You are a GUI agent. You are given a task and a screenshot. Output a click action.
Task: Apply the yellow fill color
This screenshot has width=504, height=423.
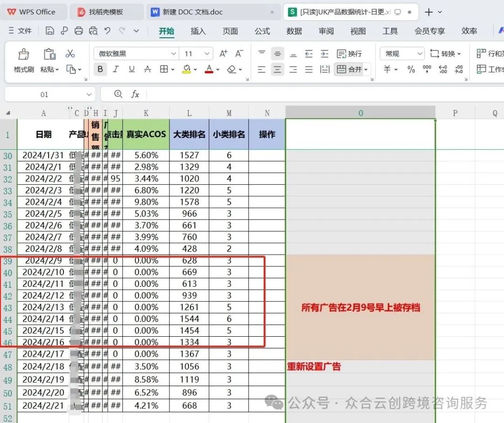pos(186,69)
